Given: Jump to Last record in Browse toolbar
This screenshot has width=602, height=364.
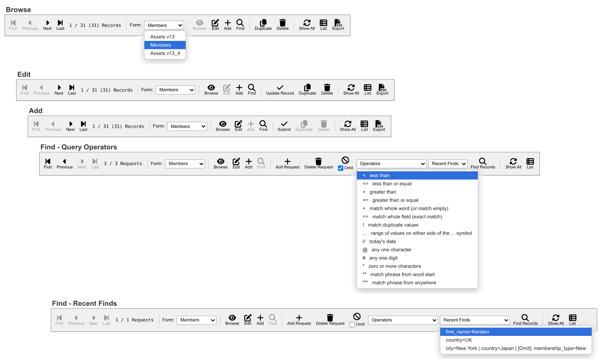Looking at the screenshot, I should pos(60,25).
